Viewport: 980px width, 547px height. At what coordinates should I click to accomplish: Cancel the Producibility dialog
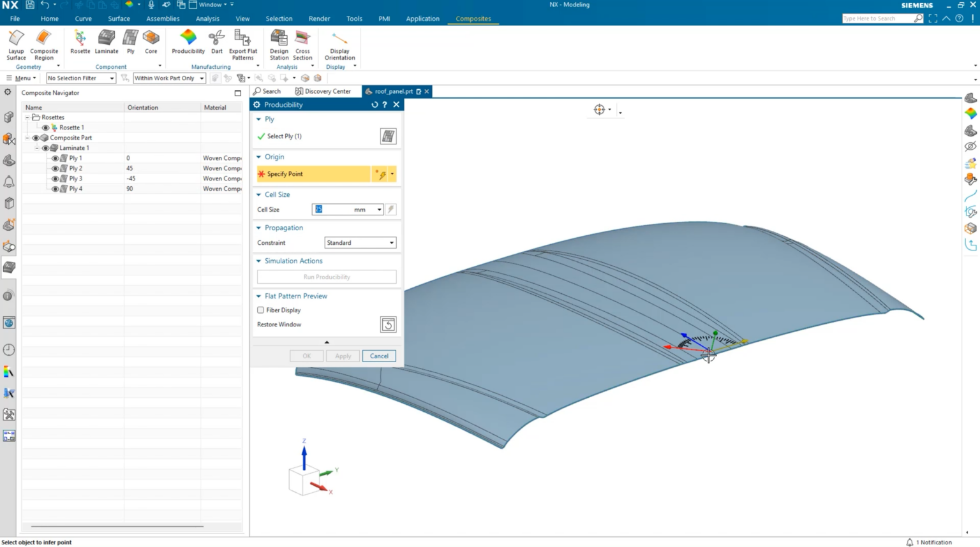tap(379, 356)
